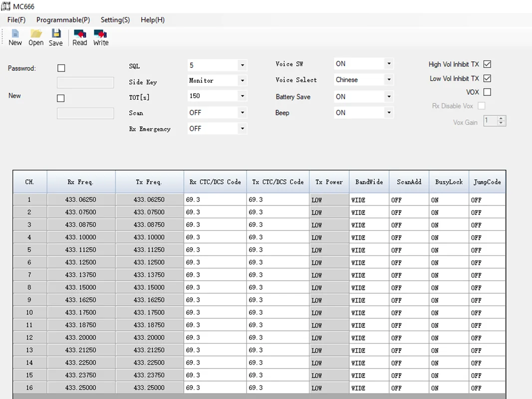Click the Rx Freq. column header
Image resolution: width=532 pixels, height=399 pixels.
point(81,182)
